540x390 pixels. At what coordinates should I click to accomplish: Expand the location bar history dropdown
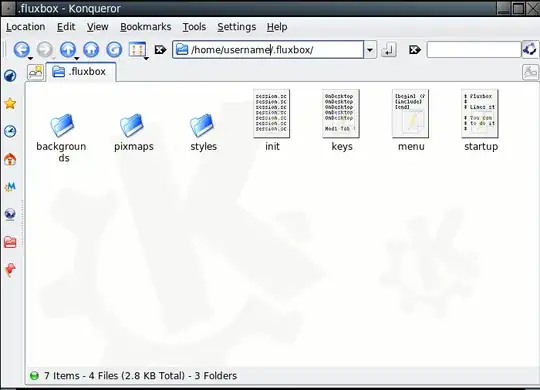point(370,50)
